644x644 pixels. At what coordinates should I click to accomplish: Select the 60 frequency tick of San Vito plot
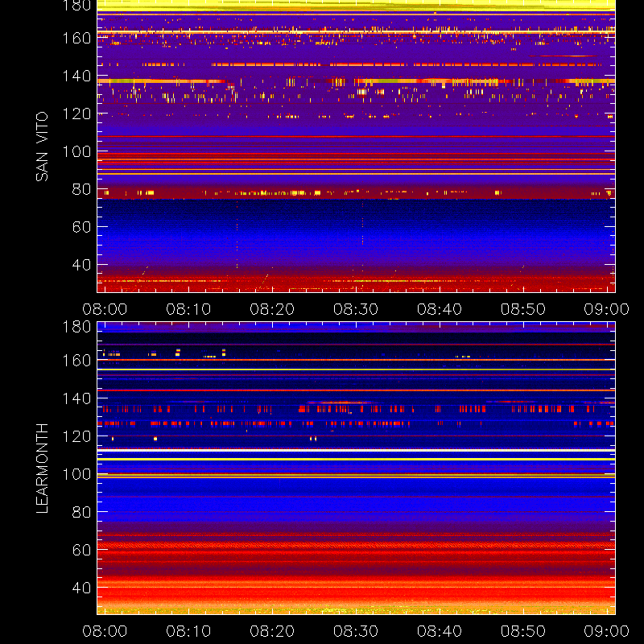[81, 227]
